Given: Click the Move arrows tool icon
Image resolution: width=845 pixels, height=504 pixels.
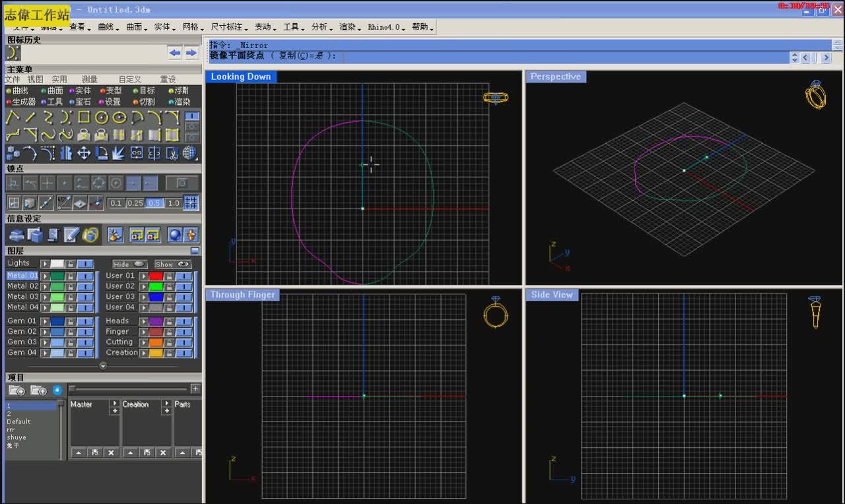Looking at the screenshot, I should (x=84, y=153).
